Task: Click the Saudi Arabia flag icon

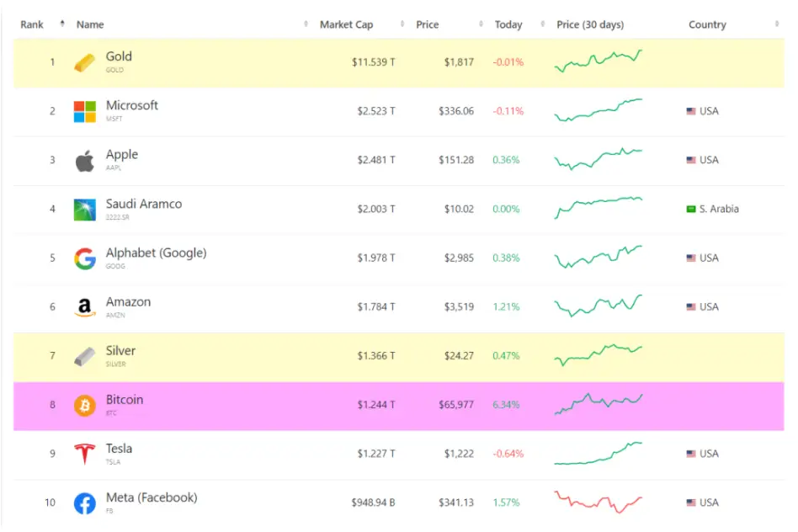Action: [x=690, y=209]
